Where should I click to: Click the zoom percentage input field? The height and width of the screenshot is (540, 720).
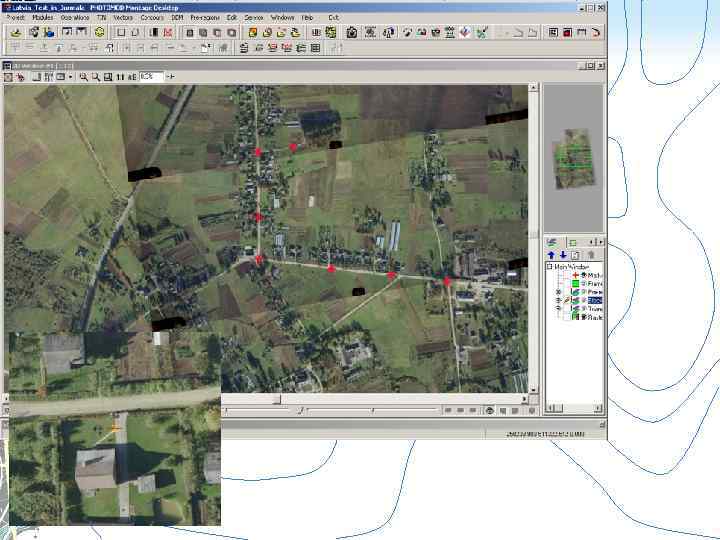151,77
